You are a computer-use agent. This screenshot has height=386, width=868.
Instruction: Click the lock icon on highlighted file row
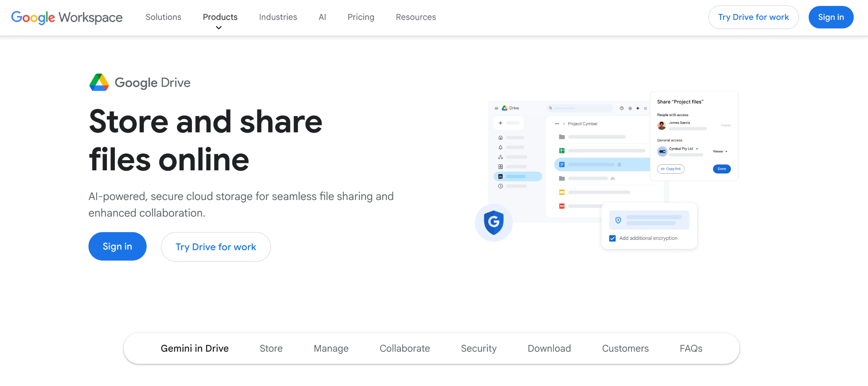[x=619, y=164]
